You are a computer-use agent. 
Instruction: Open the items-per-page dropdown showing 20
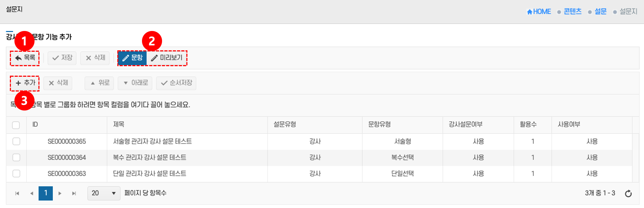pos(104,193)
